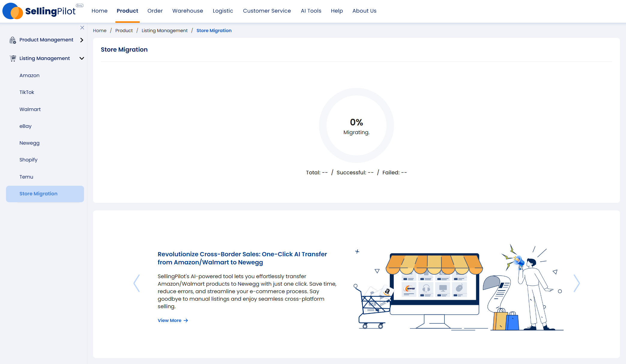Click the View More arrow icon
The image size is (626, 364).
(x=186, y=320)
